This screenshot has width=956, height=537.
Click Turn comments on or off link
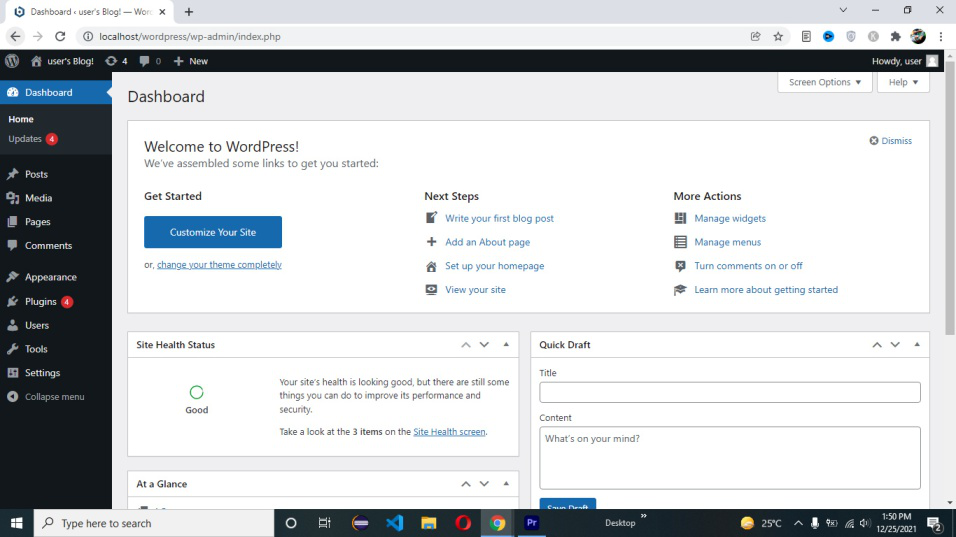click(x=748, y=266)
